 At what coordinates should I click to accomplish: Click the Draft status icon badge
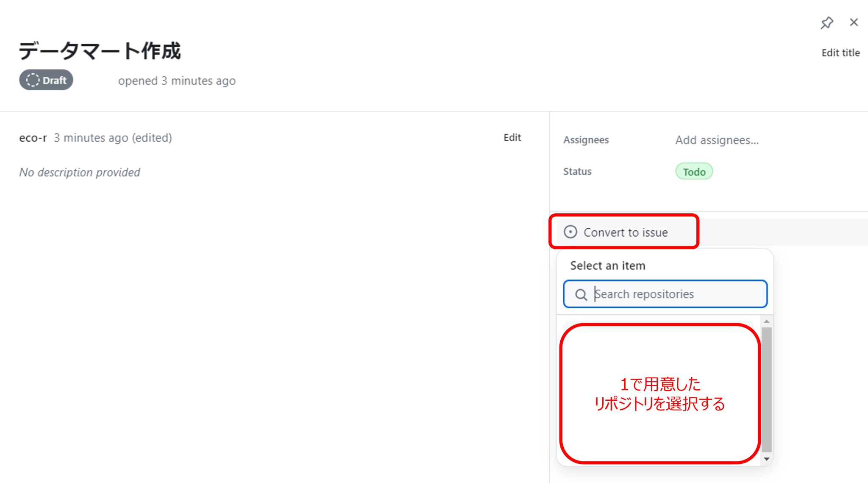coord(46,80)
